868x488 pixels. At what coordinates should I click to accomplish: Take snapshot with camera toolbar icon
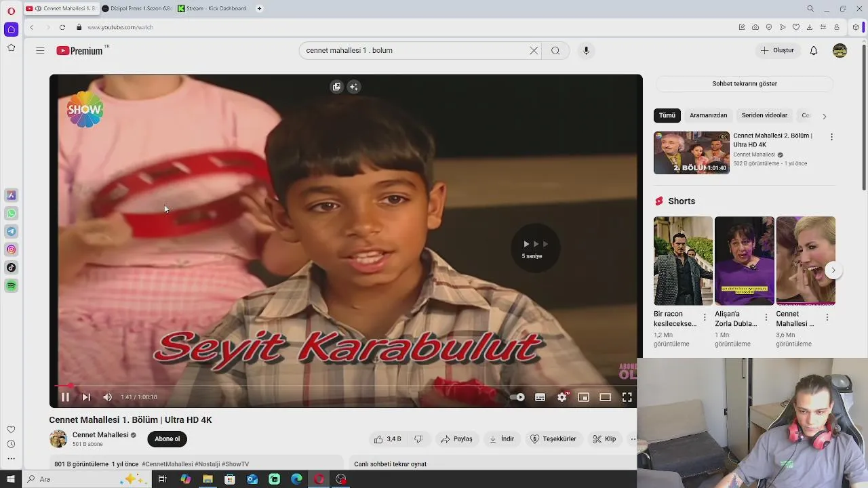pos(755,27)
